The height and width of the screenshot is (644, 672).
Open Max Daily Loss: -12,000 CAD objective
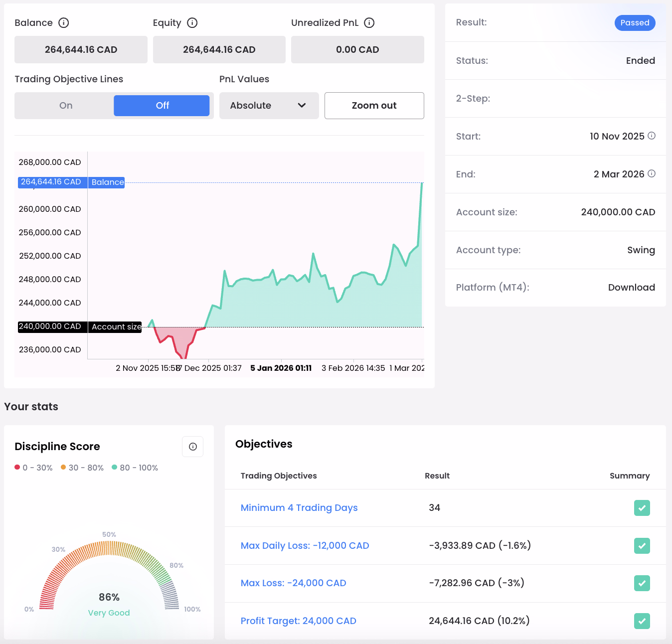[x=305, y=546]
